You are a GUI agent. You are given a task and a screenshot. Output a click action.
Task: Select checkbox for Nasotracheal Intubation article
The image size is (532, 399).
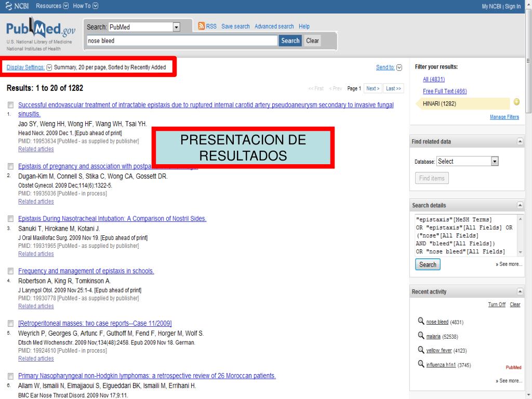[10, 219]
